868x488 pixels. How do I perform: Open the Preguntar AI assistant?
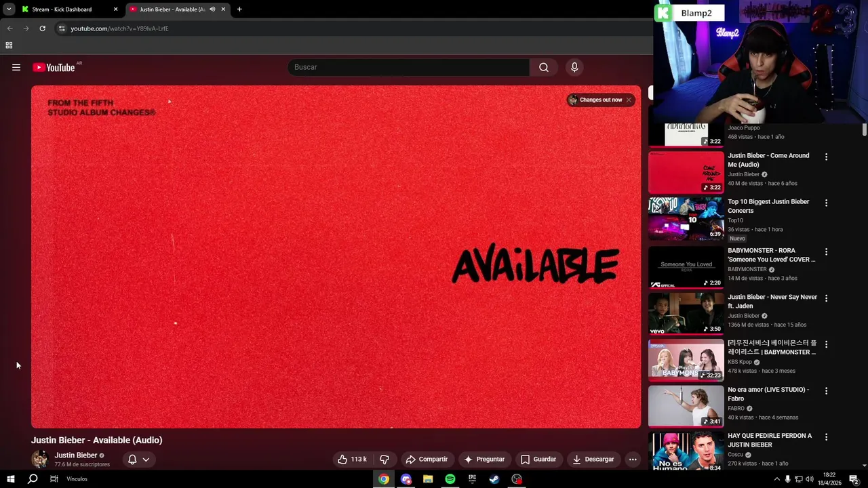click(484, 459)
